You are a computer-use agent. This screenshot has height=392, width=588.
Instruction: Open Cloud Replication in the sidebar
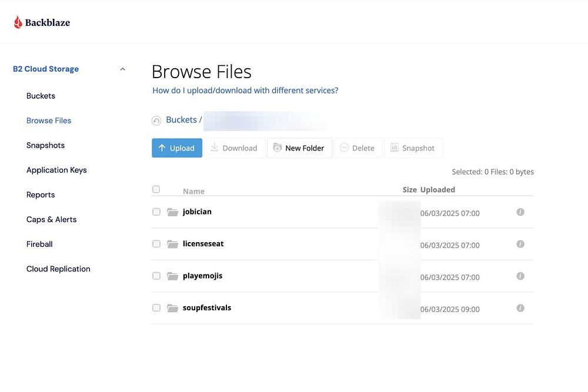click(x=58, y=269)
